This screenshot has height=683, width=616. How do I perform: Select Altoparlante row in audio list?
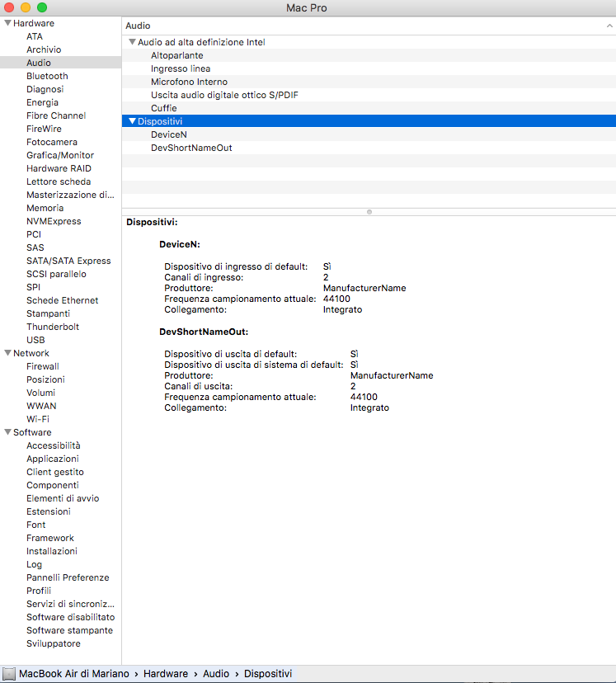point(369,55)
